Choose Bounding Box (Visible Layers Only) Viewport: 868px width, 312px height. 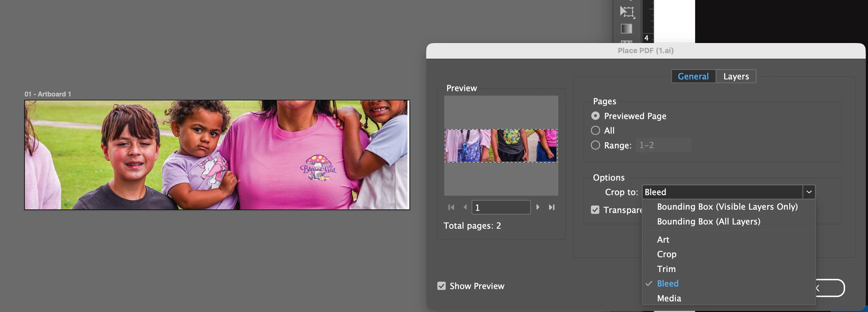click(x=727, y=207)
